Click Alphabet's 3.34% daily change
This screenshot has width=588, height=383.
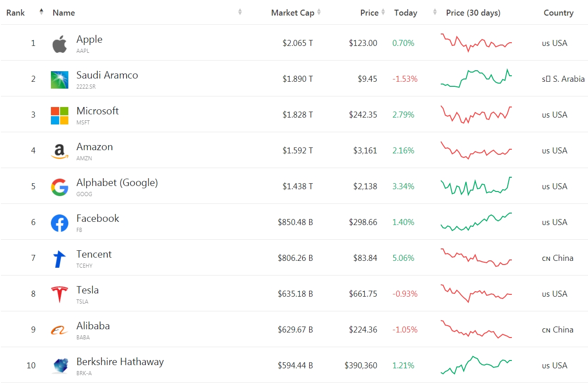403,186
